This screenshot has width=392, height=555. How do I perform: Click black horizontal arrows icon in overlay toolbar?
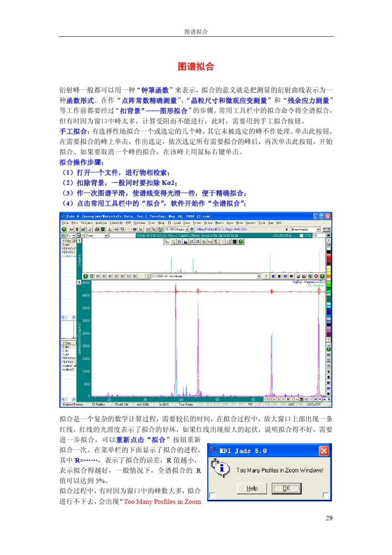291,276
